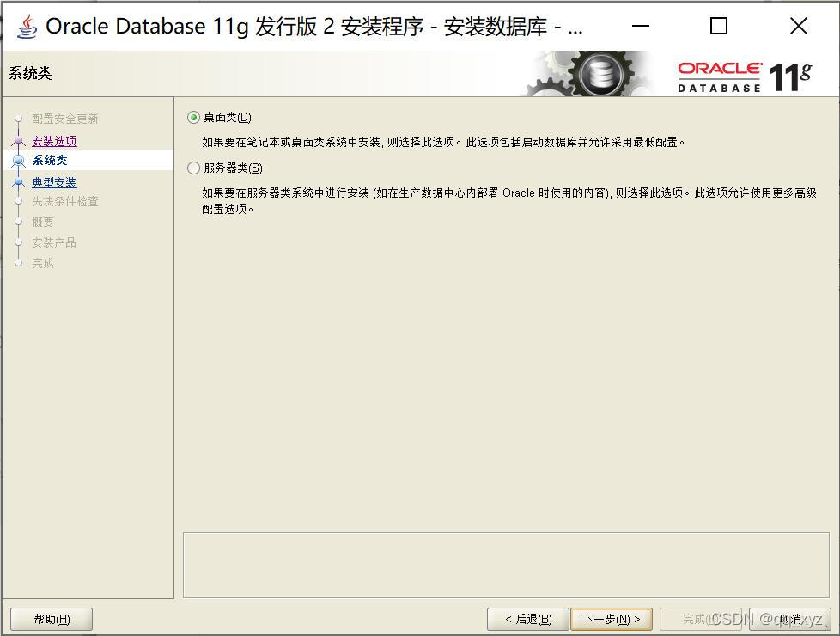Screen dimensions: 840x636
Task: Click the step icon beside 安装选项
Action: 19,140
